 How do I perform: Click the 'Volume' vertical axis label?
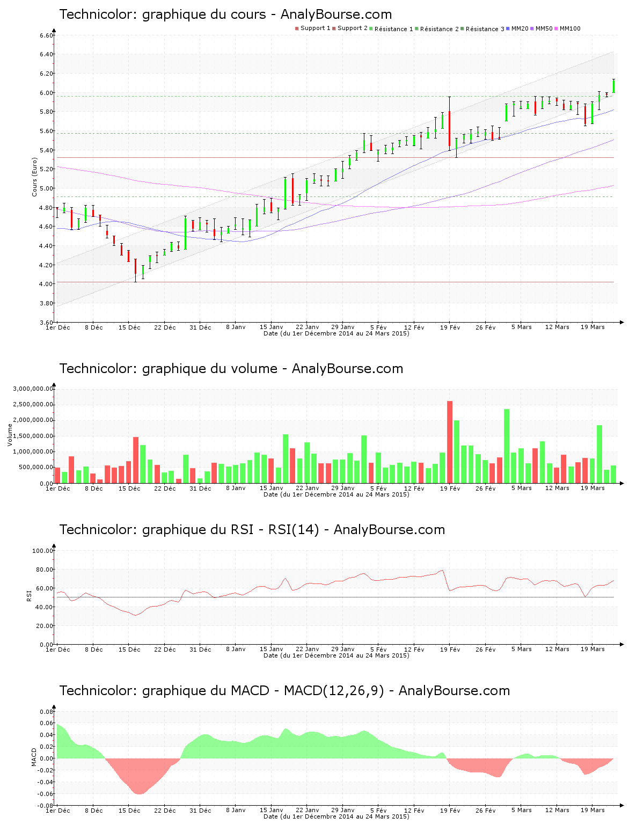pos(10,435)
